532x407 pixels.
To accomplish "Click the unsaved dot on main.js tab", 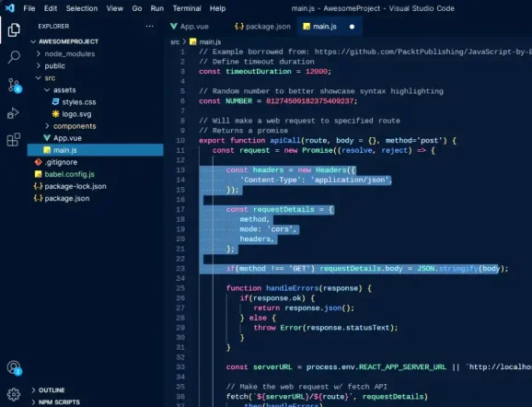I will 352,27.
